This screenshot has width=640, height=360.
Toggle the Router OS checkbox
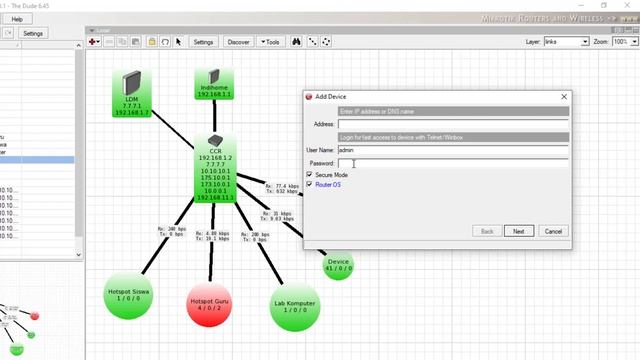coord(309,184)
